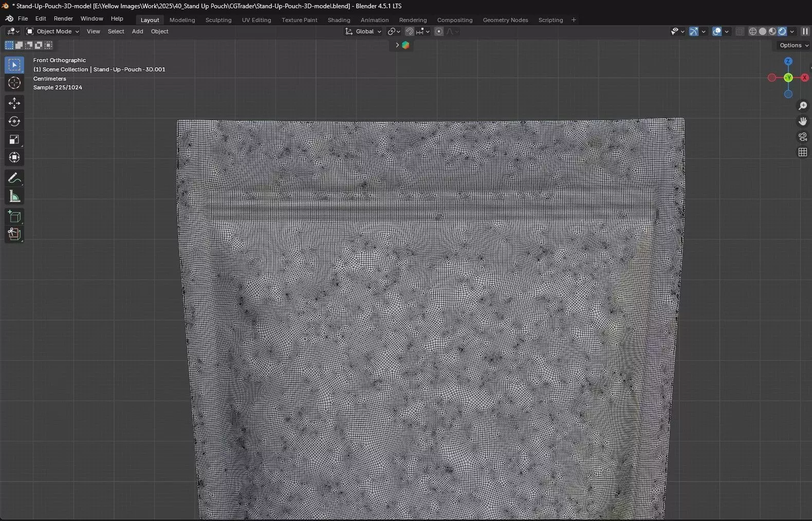Image resolution: width=812 pixels, height=521 pixels.
Task: Open the viewport Add menu
Action: tap(138, 31)
